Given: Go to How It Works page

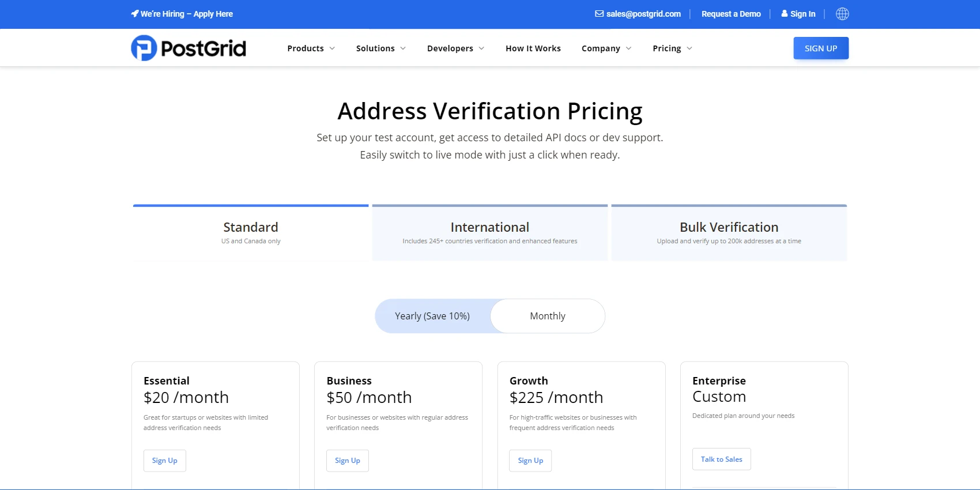Looking at the screenshot, I should pos(533,48).
